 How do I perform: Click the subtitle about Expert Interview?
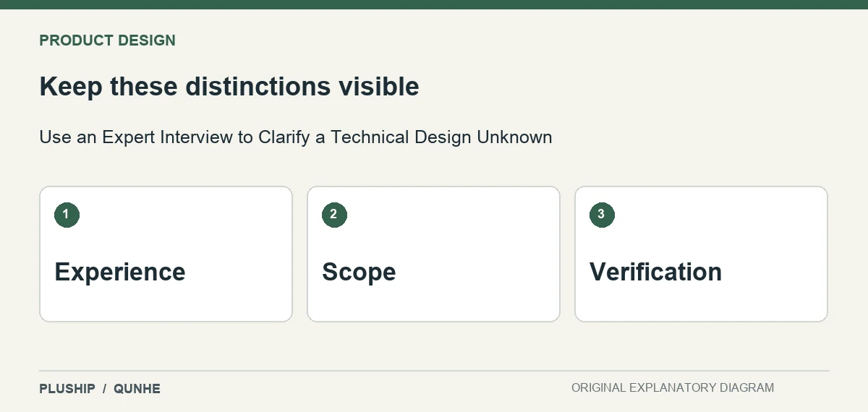point(296,137)
